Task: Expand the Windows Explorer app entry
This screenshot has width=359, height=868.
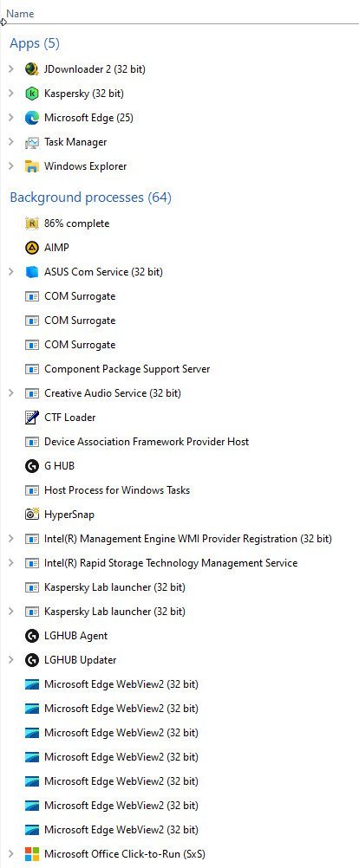Action: pyautogui.click(x=11, y=166)
